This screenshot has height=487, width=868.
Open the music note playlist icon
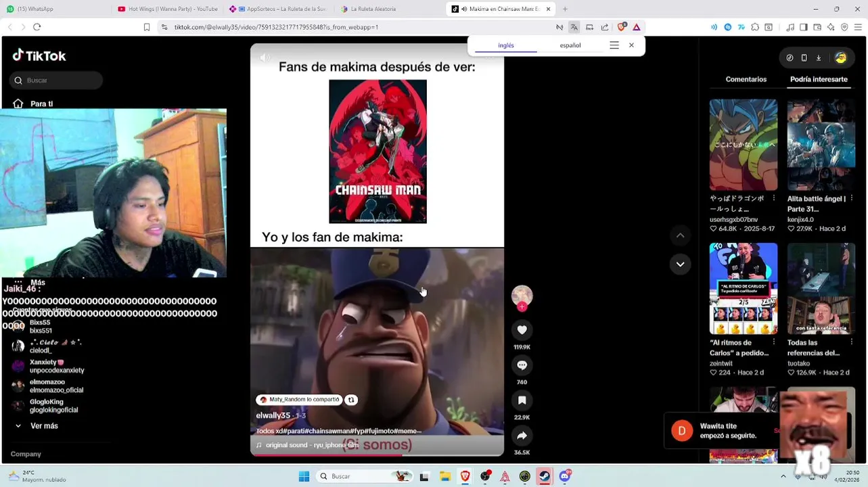[x=790, y=27]
